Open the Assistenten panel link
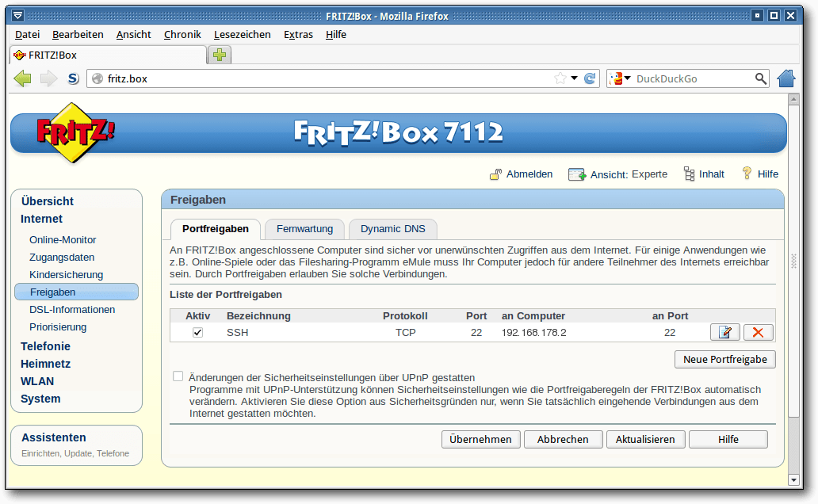Screen dimensions: 818x504 tap(54, 437)
